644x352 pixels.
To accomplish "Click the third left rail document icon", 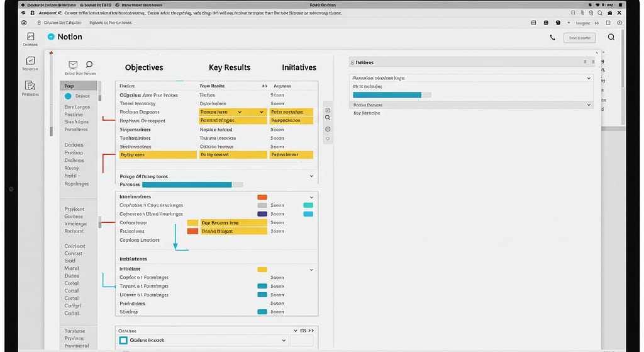I will point(30,86).
